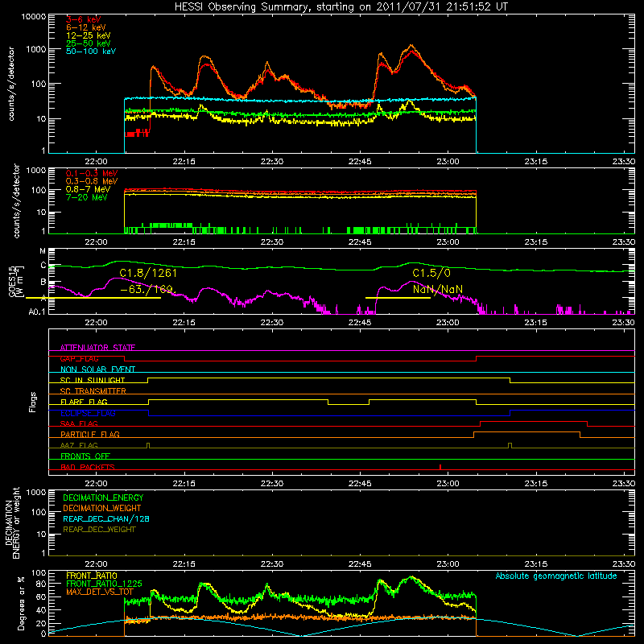Select the 6-12 keV legend label
The image size is (644, 644).
pyautogui.click(x=85, y=27)
